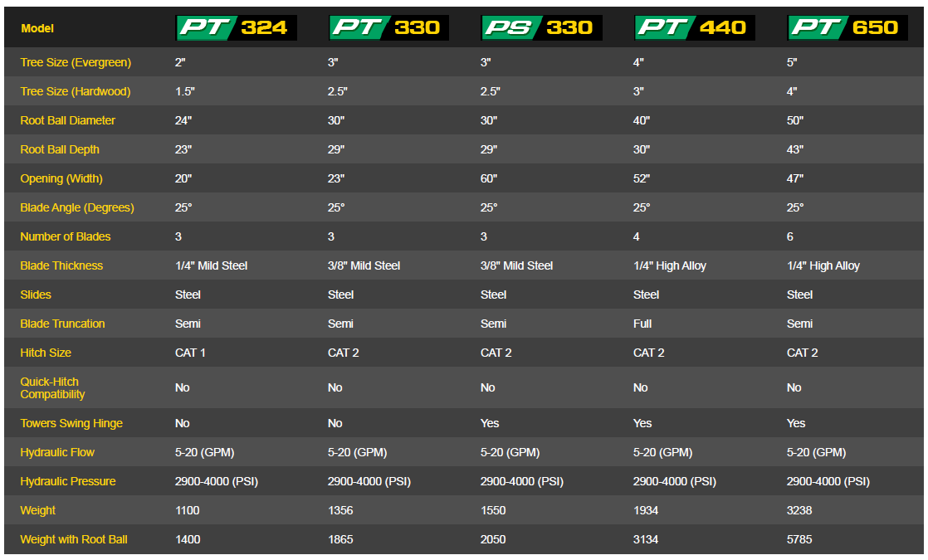The image size is (928, 560).
Task: Select the Tree Size (Evergreen) row label
Action: (76, 62)
